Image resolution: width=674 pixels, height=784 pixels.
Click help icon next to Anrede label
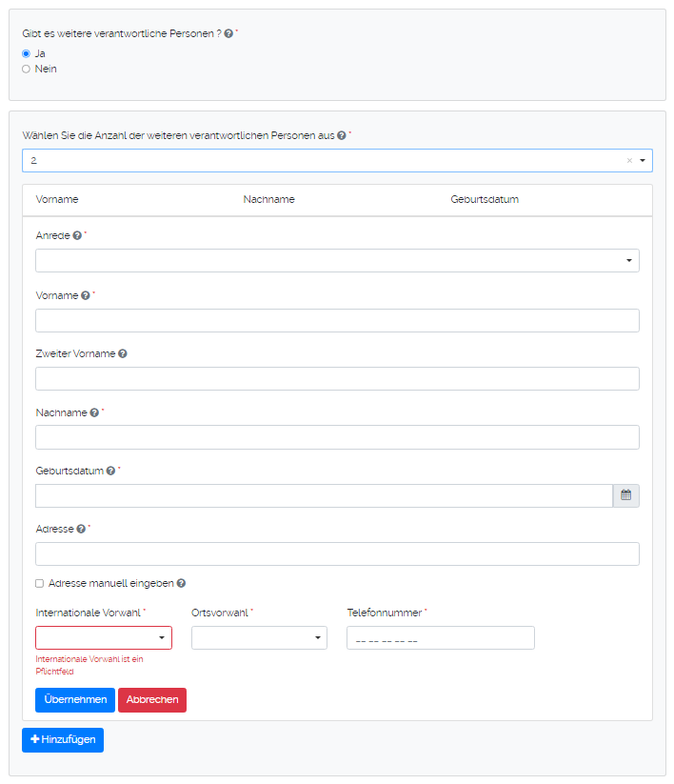click(77, 235)
